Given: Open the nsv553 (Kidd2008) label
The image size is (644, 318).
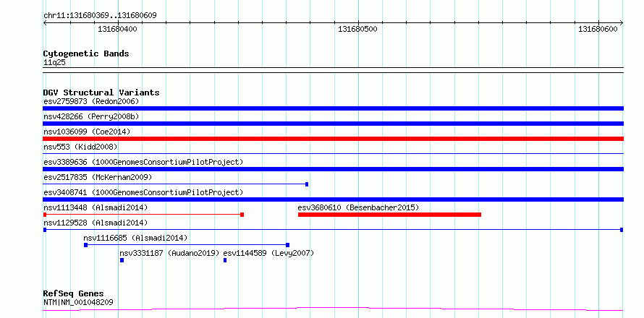Looking at the screenshot, I should click(80, 147).
